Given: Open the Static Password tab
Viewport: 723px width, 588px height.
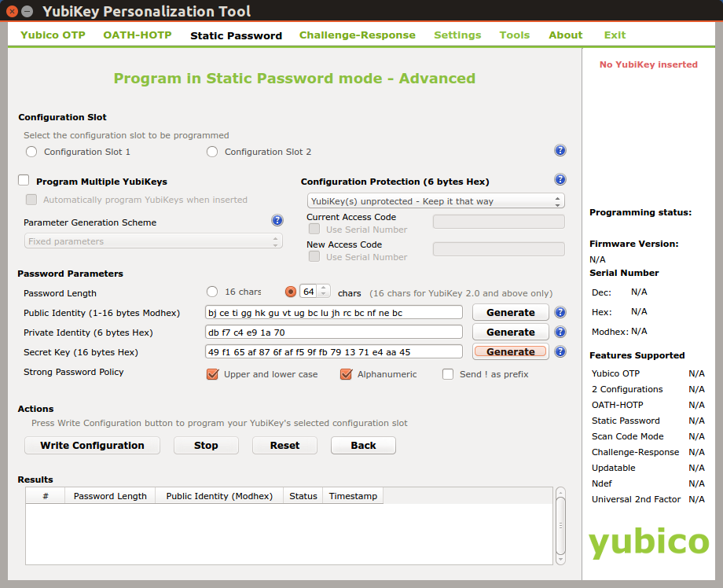Looking at the screenshot, I should pos(236,35).
